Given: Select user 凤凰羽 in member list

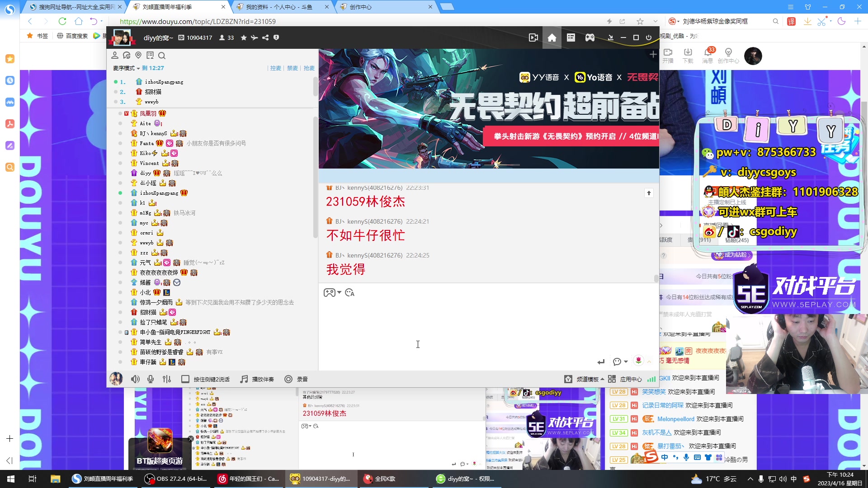Looking at the screenshot, I should point(148,113).
